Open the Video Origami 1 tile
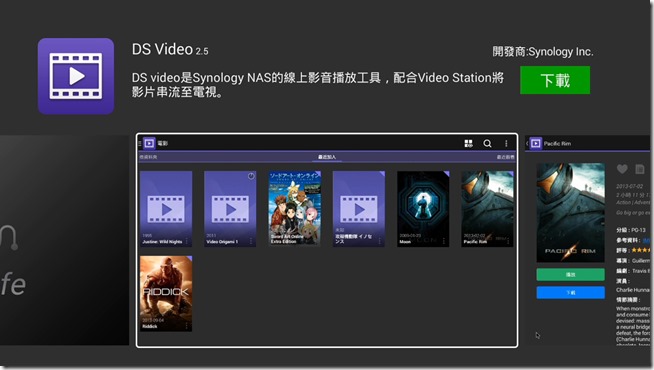 coord(230,209)
